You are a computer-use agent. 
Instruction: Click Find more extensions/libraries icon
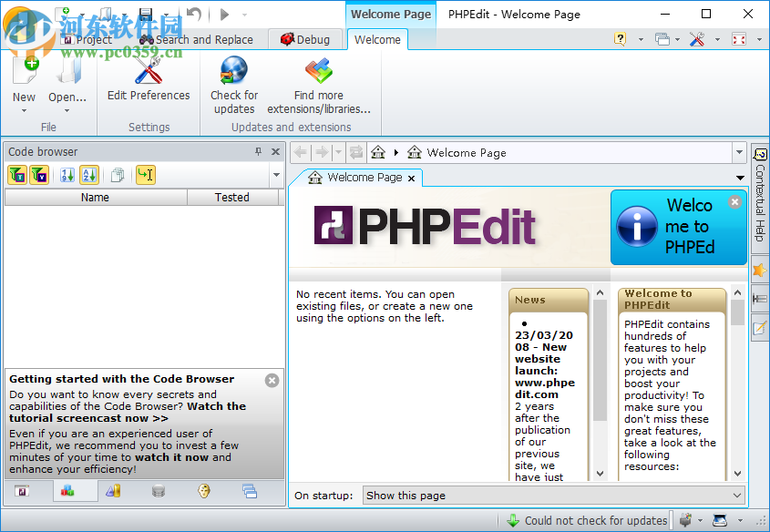[317, 71]
